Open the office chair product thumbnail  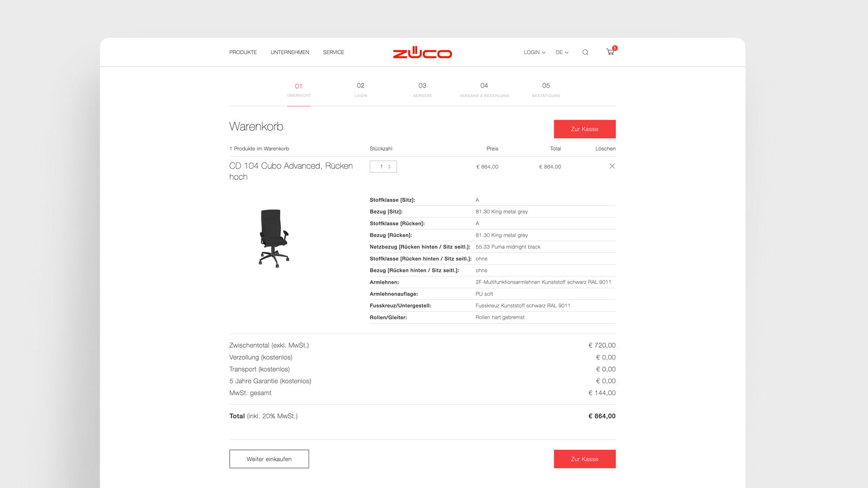pos(274,238)
